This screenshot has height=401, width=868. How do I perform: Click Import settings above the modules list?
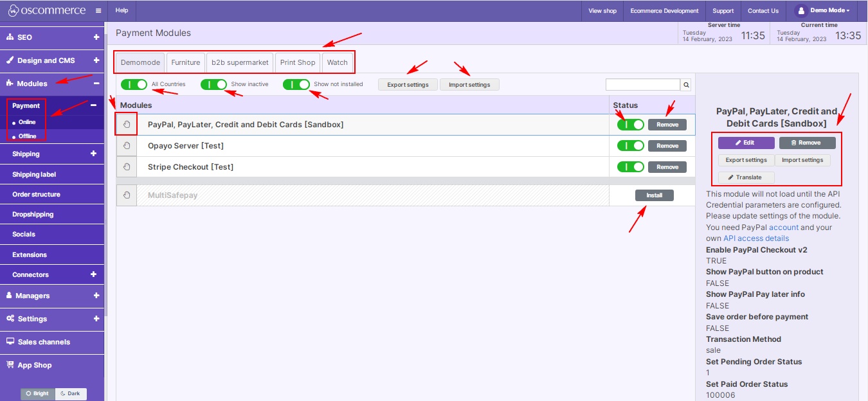(x=469, y=85)
